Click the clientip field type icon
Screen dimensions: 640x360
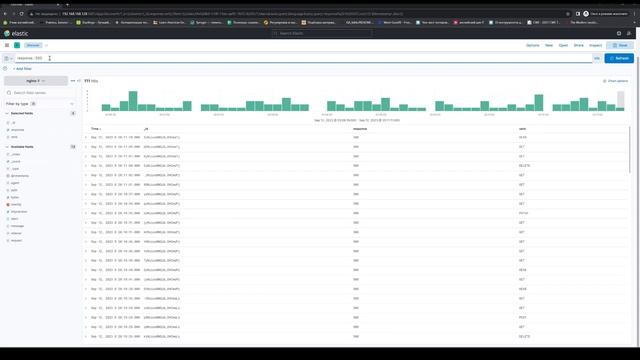click(8, 204)
